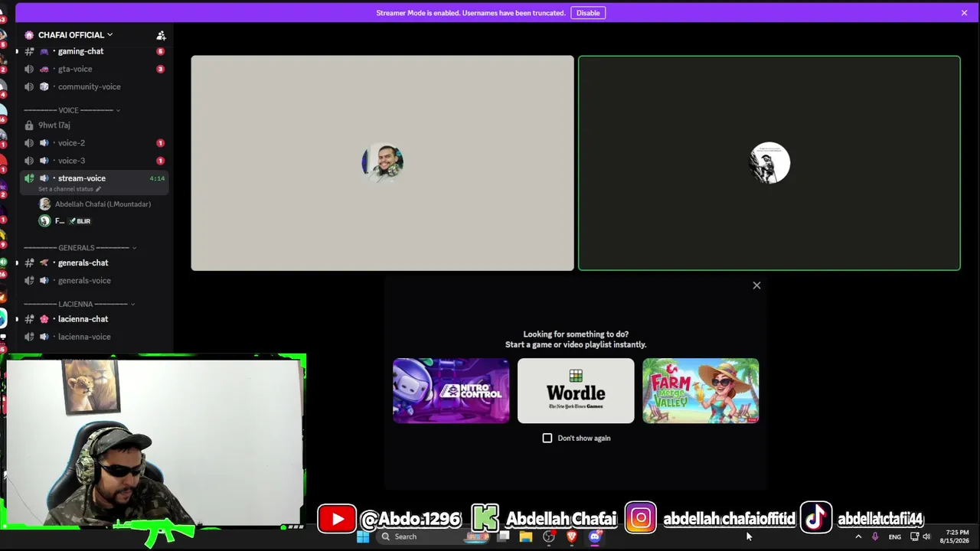Close the activity suggestions panel
Image resolution: width=980 pixels, height=551 pixels.
coord(756,285)
